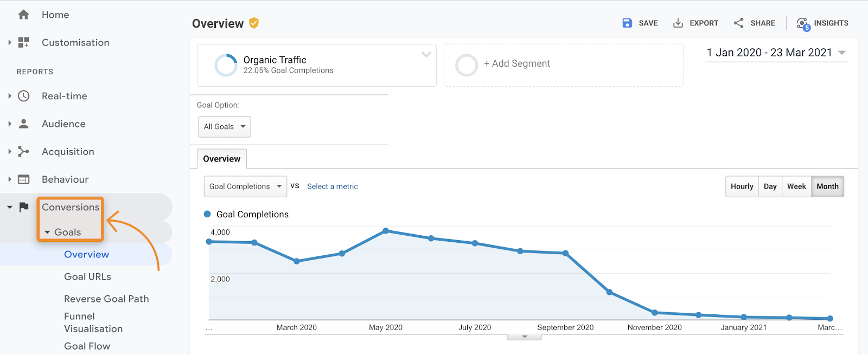
Task: Click the May 2020 data point
Action: 386,231
